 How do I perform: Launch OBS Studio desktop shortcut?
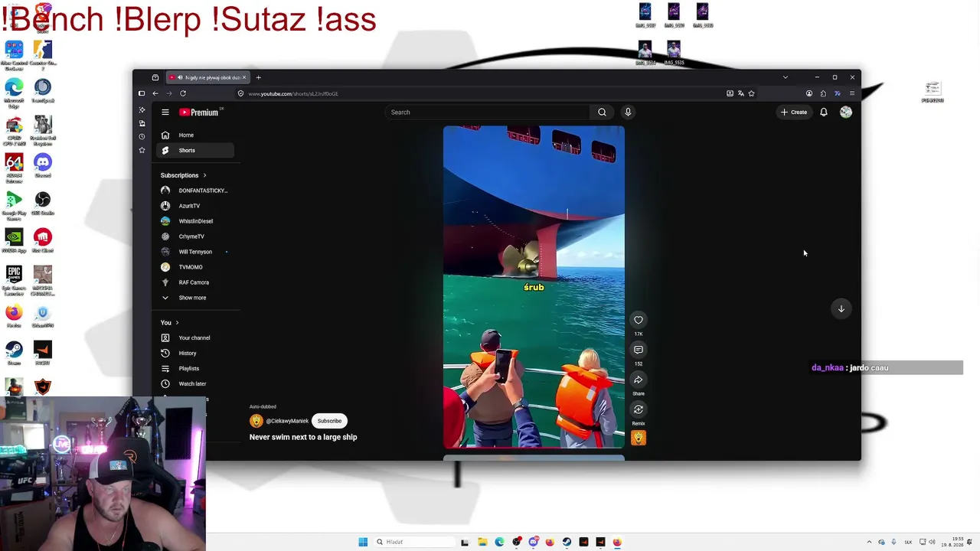pyautogui.click(x=43, y=203)
